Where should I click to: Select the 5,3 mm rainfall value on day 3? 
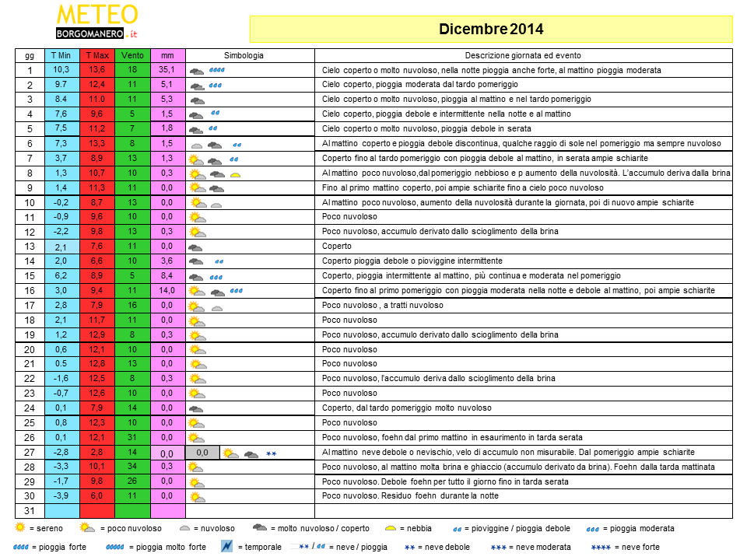[167, 99]
